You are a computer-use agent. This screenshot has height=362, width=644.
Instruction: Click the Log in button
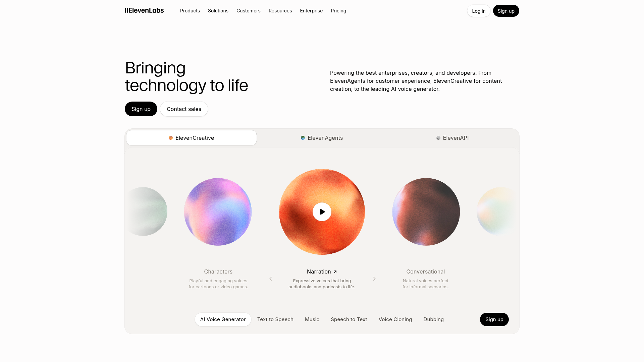[479, 11]
